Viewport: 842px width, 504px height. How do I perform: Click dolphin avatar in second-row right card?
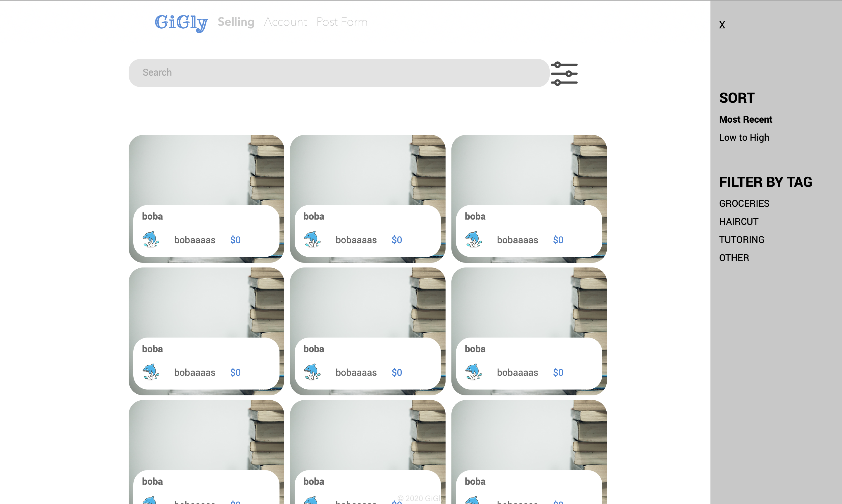pyautogui.click(x=474, y=372)
